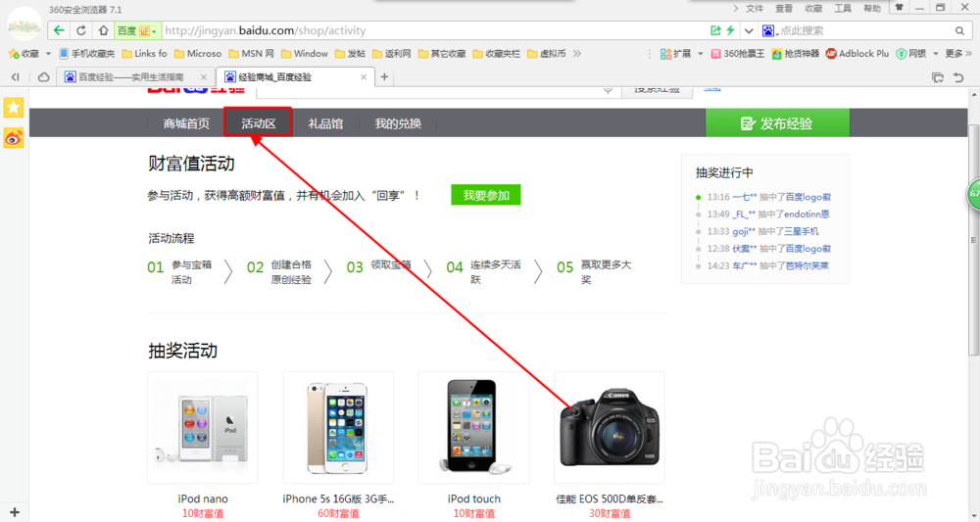Open the 百度 证 site certificate dropdown
980x522 pixels.
(x=137, y=30)
